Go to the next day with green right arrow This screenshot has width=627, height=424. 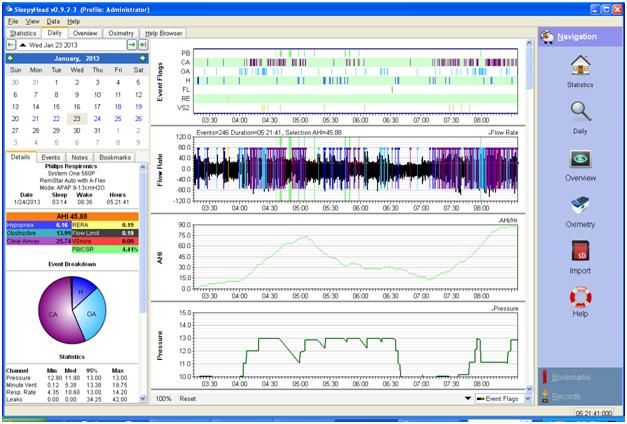[x=131, y=45]
